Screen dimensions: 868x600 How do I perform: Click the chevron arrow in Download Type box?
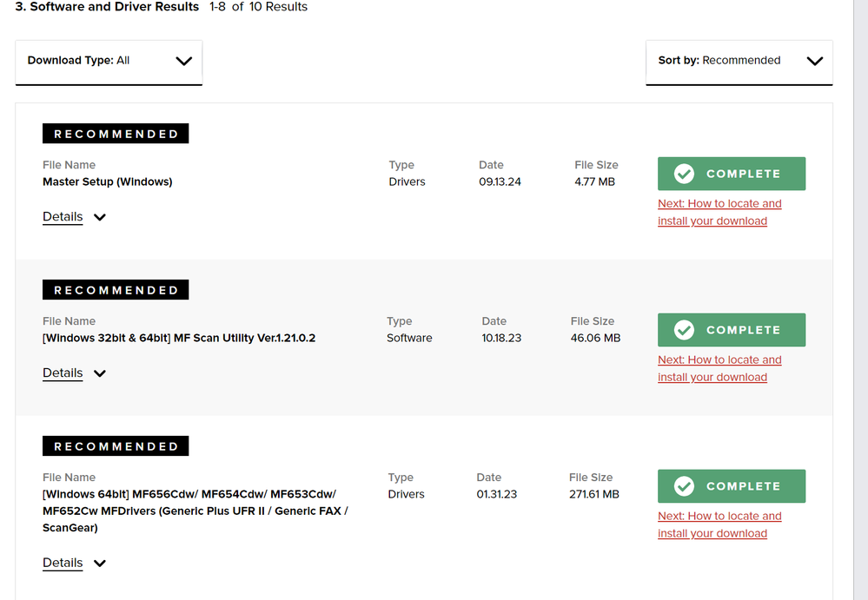(x=183, y=61)
